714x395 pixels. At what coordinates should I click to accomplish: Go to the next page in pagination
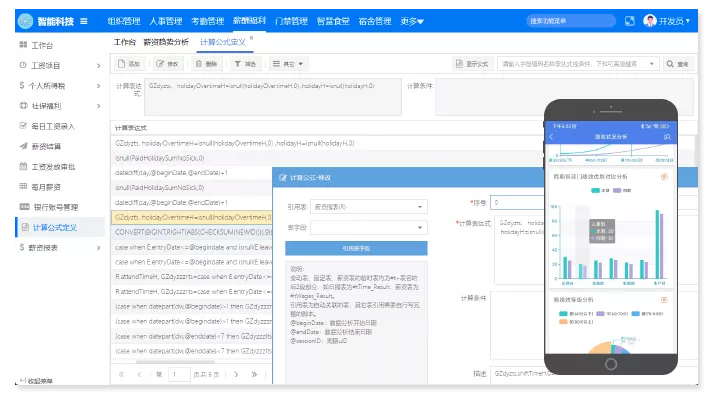coord(236,374)
